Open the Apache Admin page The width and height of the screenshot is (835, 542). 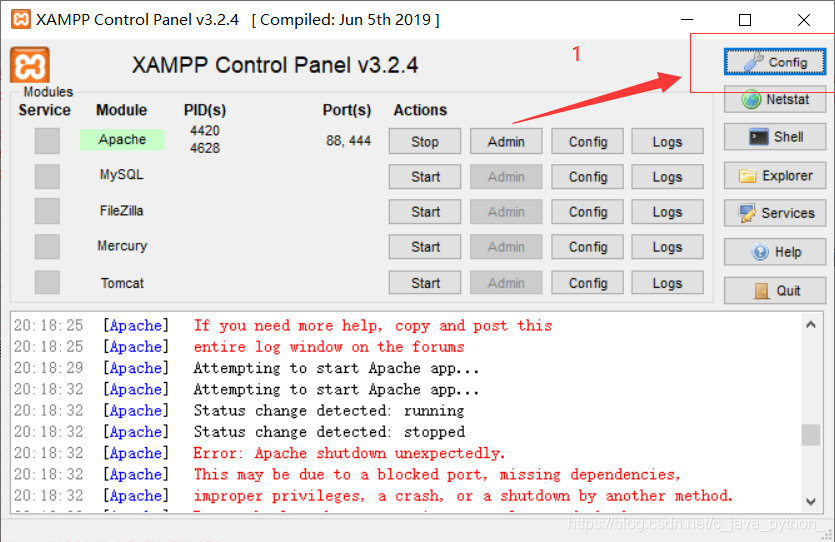(x=506, y=142)
